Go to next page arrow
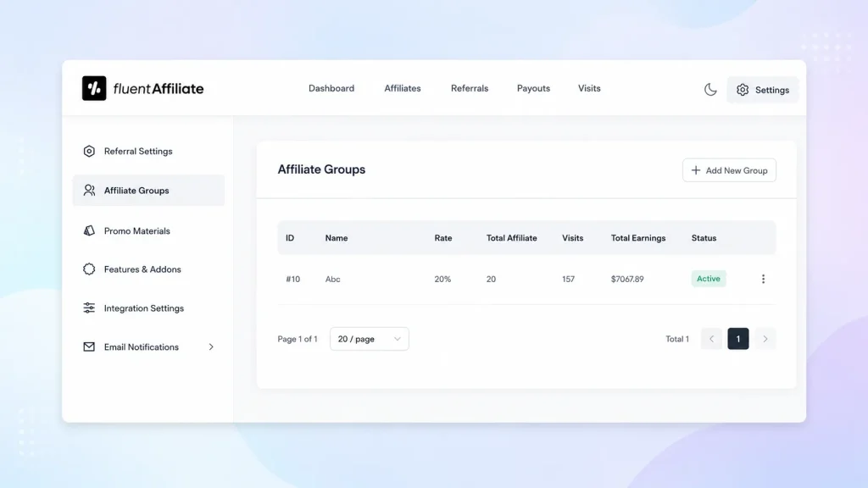Screen dimensions: 868x488 click(765, 339)
